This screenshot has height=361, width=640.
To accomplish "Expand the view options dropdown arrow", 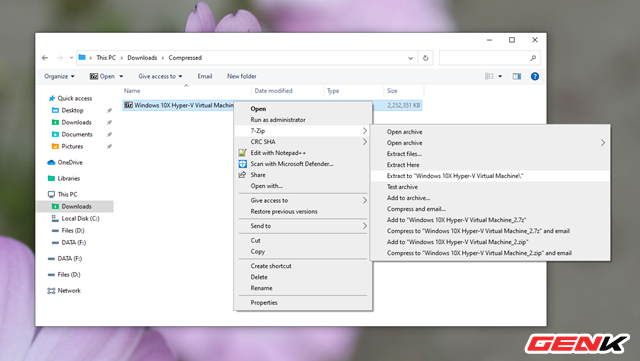I will tap(500, 76).
